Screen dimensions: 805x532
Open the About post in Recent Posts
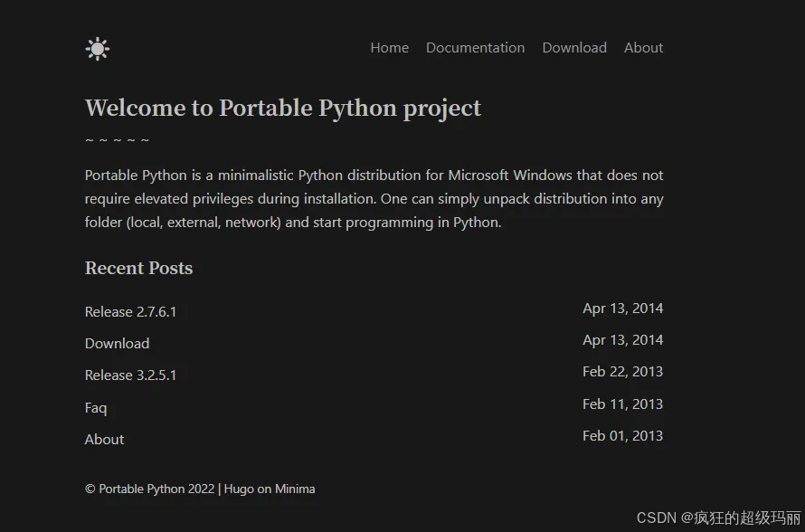pos(104,440)
